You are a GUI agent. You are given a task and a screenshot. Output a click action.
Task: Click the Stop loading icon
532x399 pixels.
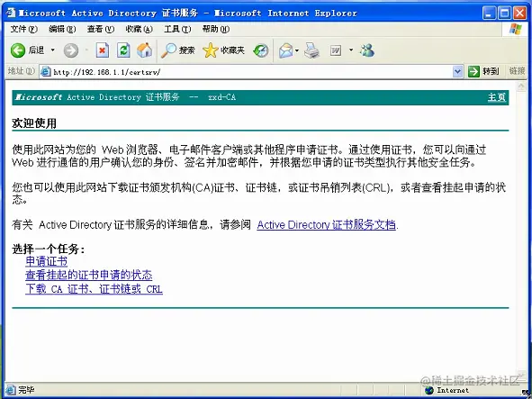(102, 50)
